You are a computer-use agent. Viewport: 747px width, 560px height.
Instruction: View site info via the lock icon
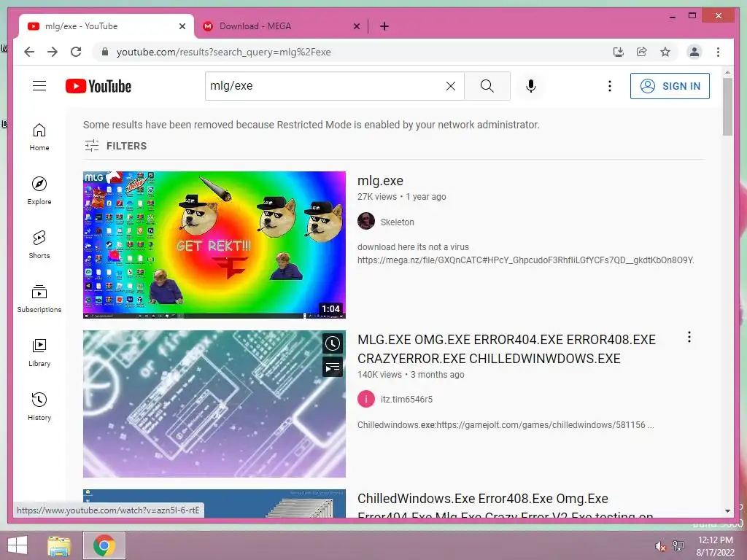[x=105, y=52]
